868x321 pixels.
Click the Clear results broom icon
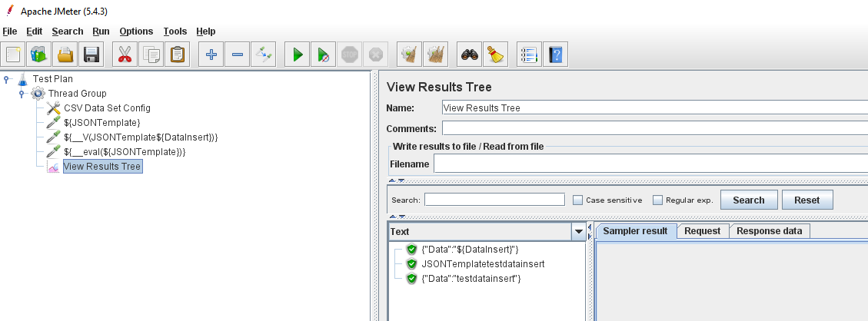pyautogui.click(x=410, y=55)
